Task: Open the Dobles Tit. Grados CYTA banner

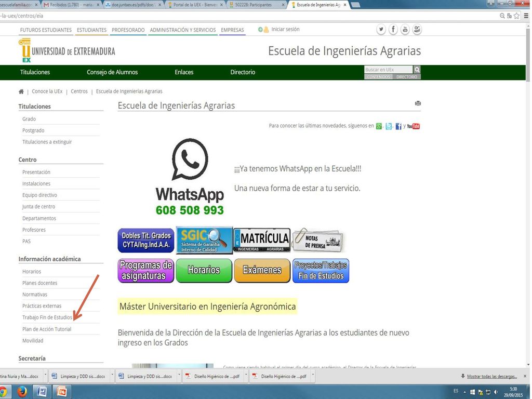Action: click(x=146, y=240)
